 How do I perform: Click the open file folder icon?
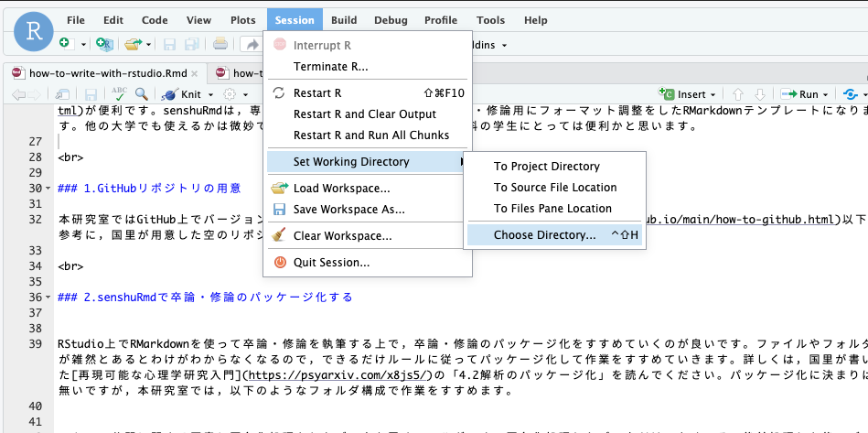(x=134, y=43)
